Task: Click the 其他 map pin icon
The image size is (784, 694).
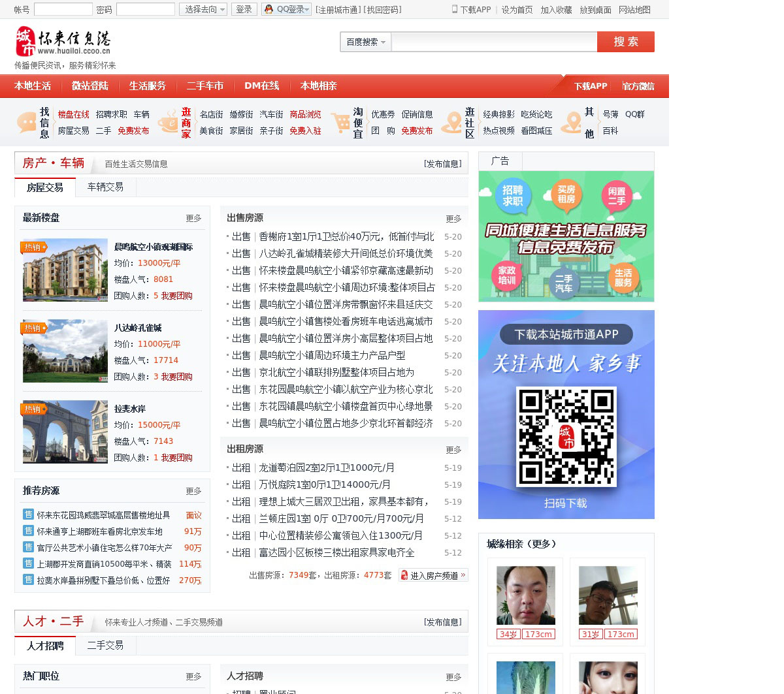Action: point(571,122)
